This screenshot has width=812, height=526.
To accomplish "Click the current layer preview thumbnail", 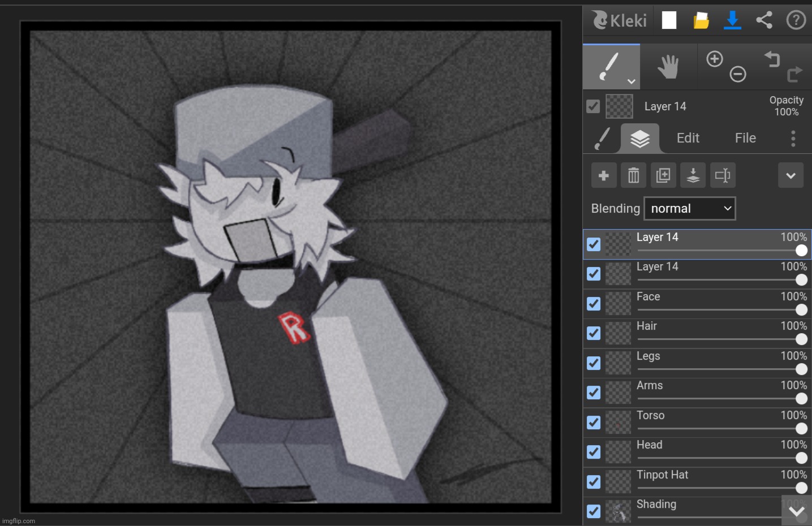I will pyautogui.click(x=620, y=106).
